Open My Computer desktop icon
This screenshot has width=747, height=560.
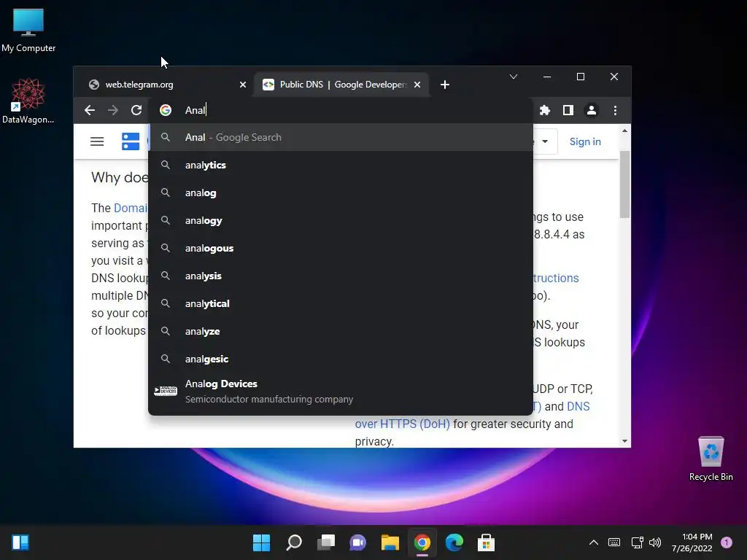(28, 30)
